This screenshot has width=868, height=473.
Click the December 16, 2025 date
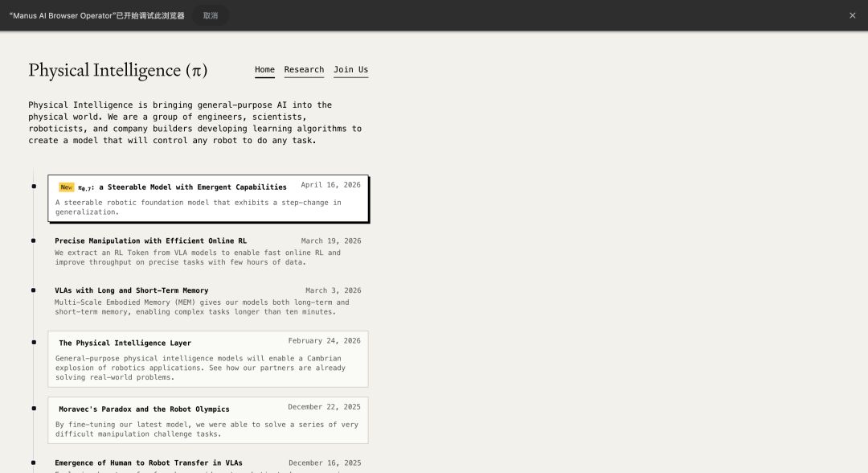pos(325,463)
